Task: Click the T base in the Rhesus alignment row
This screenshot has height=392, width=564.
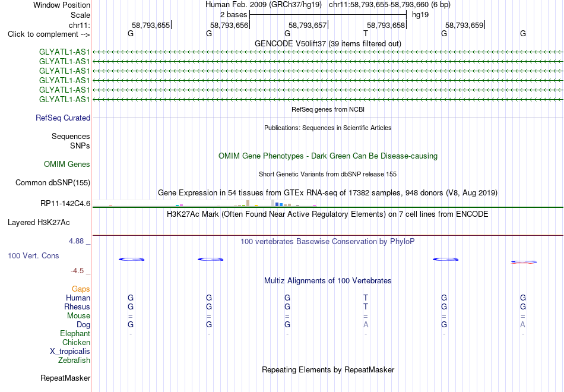Action: tap(366, 306)
